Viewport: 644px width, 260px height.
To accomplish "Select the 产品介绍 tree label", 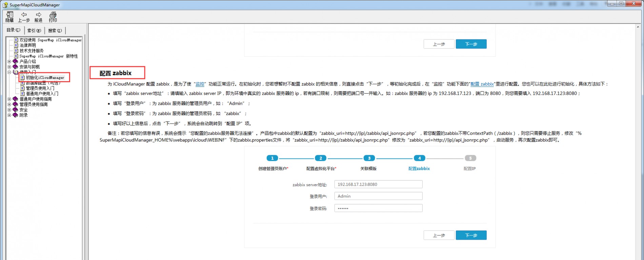I will pyautogui.click(x=27, y=61).
